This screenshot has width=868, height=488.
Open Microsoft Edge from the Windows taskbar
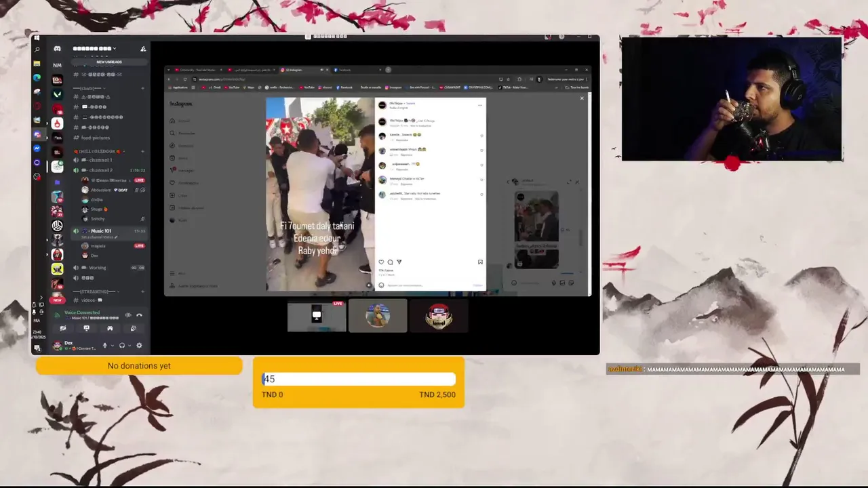point(37,77)
